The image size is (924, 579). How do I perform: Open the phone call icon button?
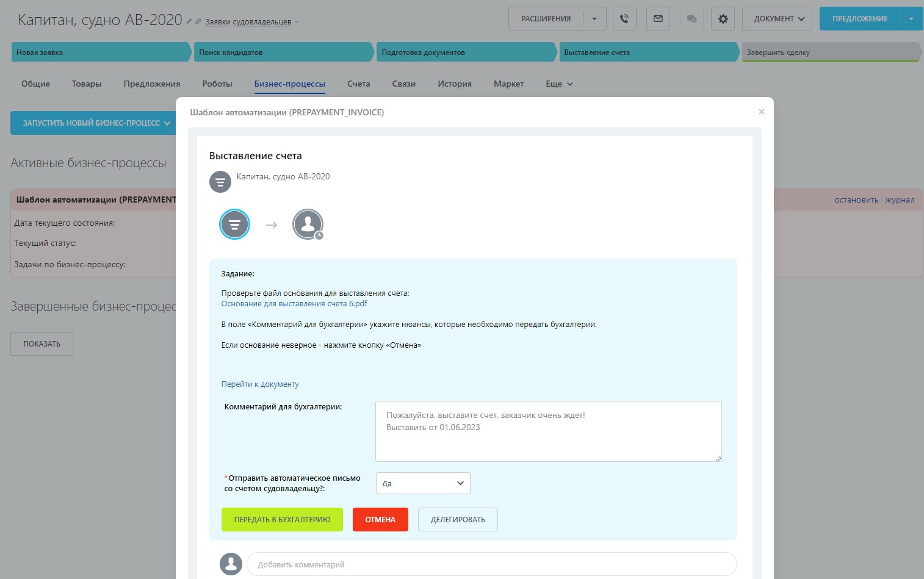[x=624, y=19]
